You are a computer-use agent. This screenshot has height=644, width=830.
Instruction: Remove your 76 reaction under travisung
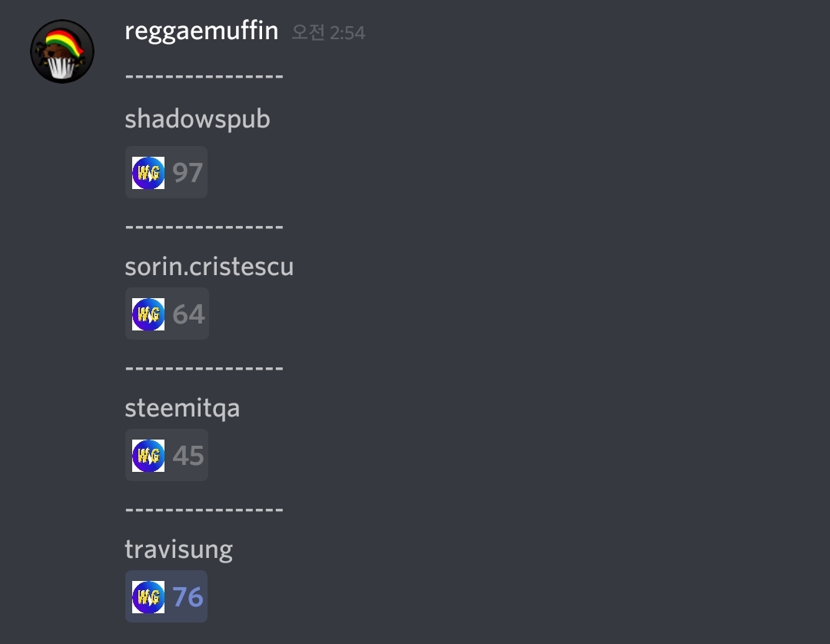click(166, 596)
